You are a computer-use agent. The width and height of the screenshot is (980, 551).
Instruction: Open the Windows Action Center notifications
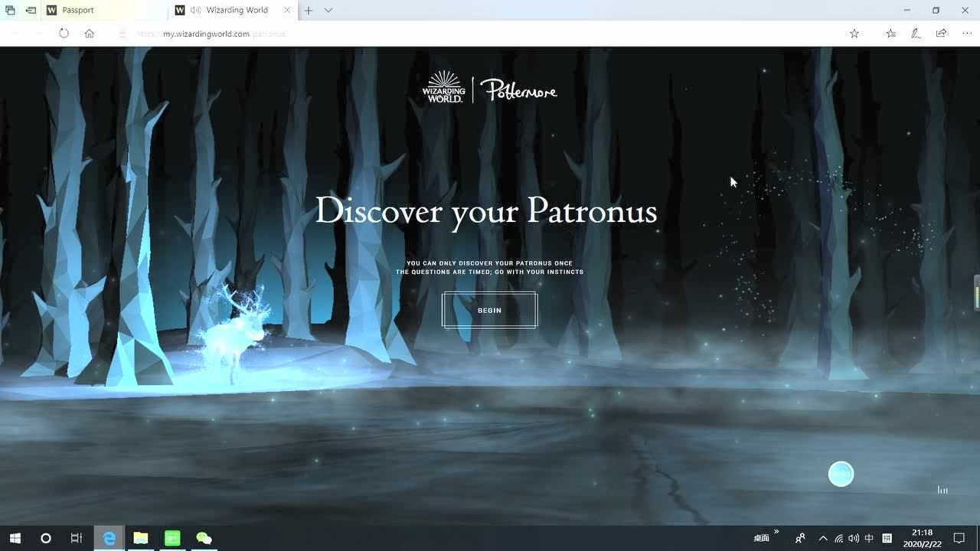click(x=959, y=538)
